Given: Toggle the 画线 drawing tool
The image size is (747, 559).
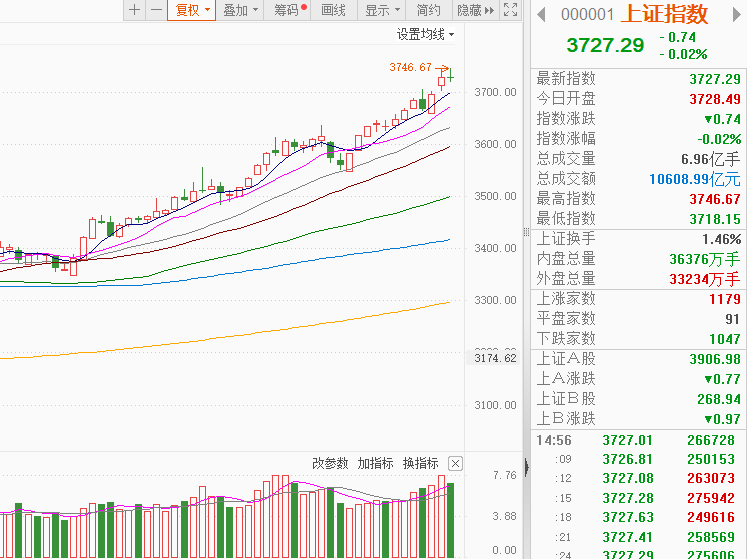Looking at the screenshot, I should point(334,10).
